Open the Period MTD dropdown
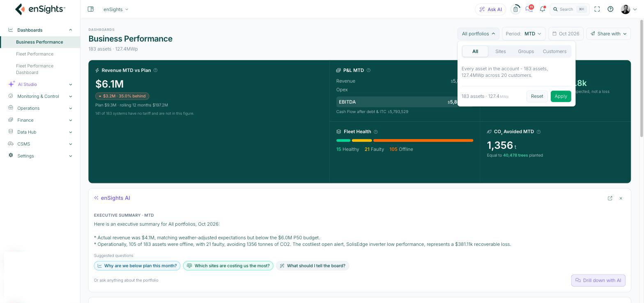This screenshot has height=303, width=644. (523, 34)
